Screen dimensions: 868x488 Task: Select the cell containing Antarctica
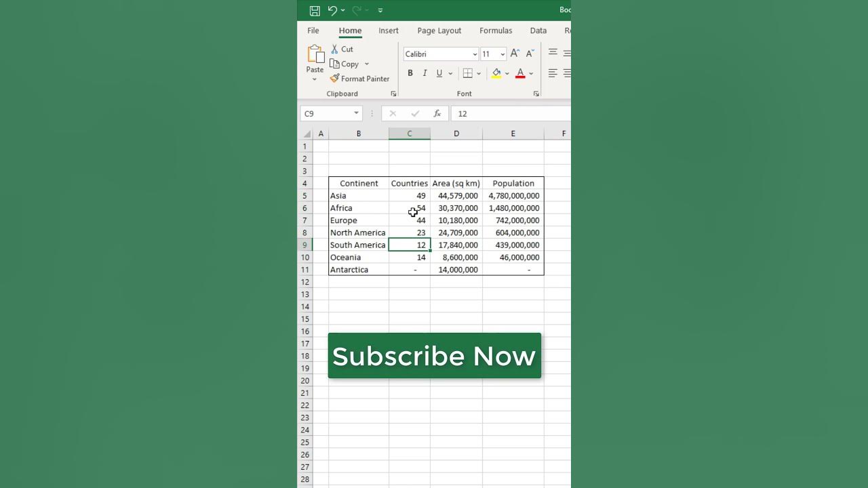click(349, 269)
